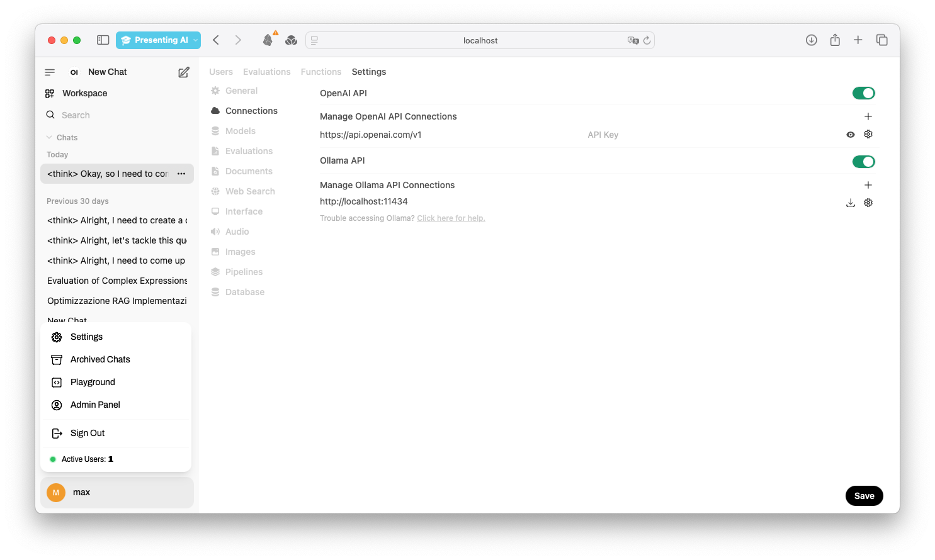Screen dimensions: 935x560
Task: Collapse the Chats section chevron
Action: pos(49,138)
